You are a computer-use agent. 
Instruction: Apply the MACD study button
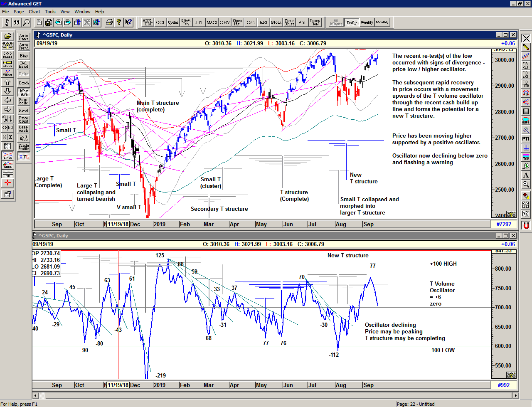(x=212, y=22)
